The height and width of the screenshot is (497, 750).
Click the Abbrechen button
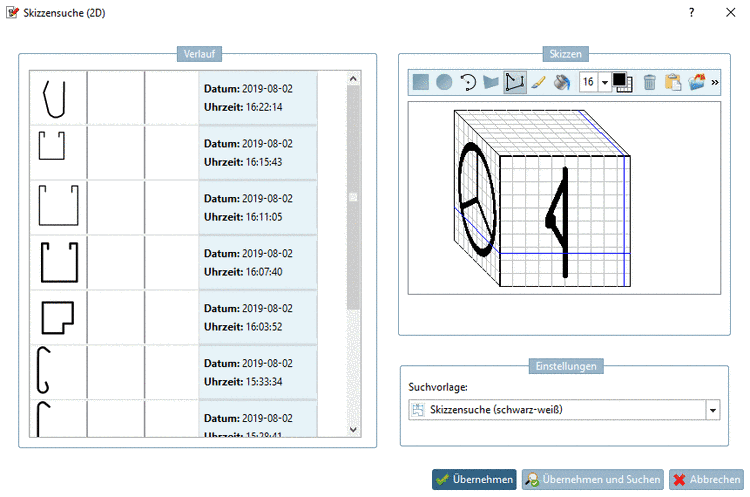pyautogui.click(x=706, y=479)
